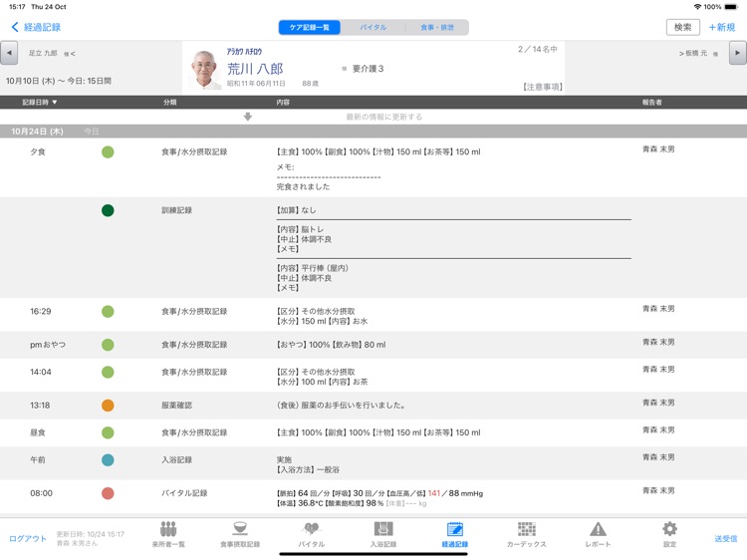Select 【内容】平行棒 (屋内) line
The height and width of the screenshot is (560, 747).
pyautogui.click(x=313, y=268)
